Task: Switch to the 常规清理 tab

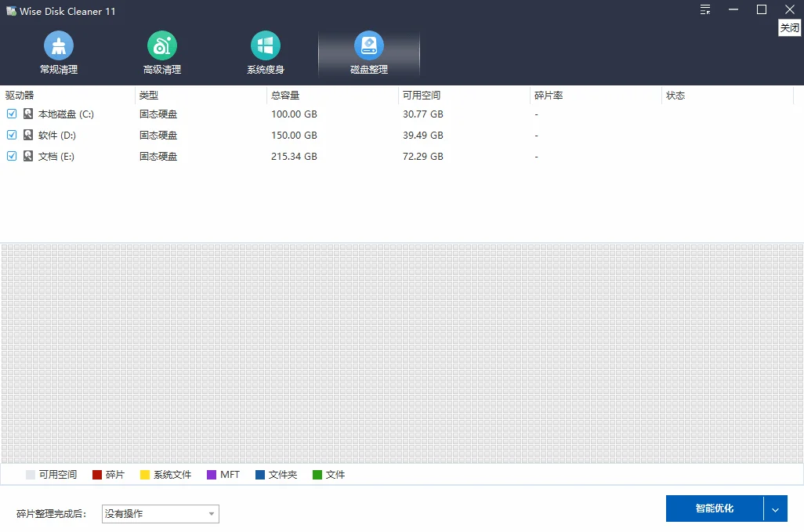Action: pos(58,52)
